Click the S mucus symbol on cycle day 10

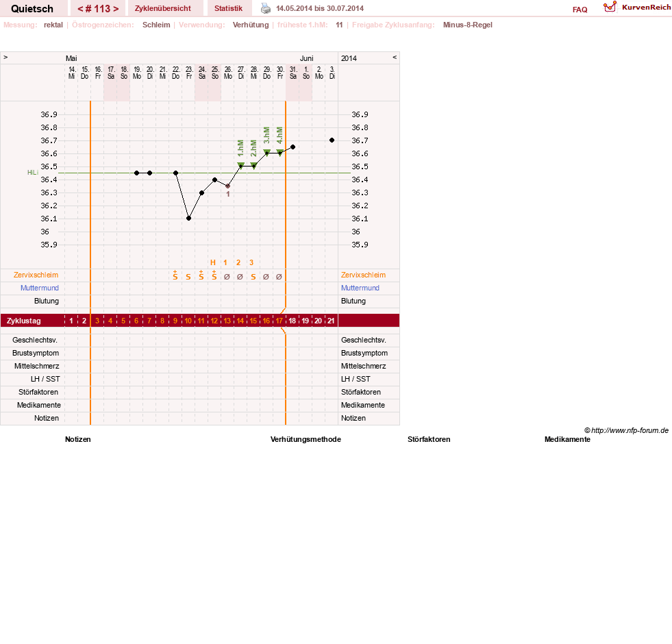tap(188, 277)
